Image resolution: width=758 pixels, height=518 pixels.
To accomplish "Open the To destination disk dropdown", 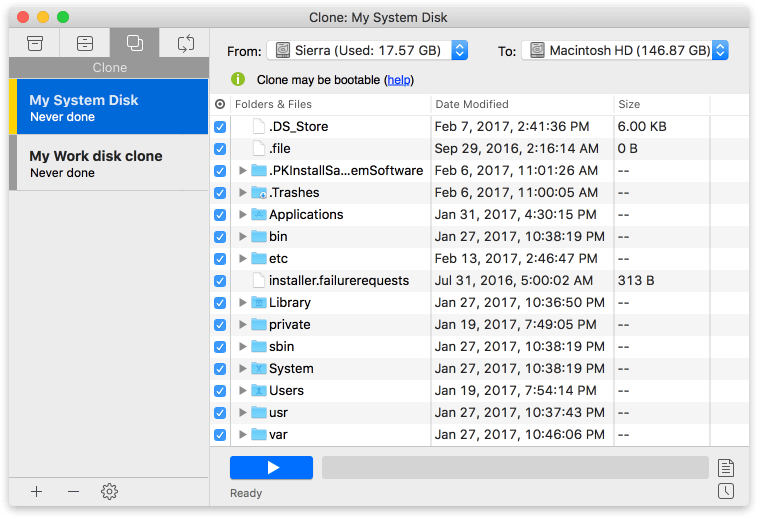I will (625, 50).
